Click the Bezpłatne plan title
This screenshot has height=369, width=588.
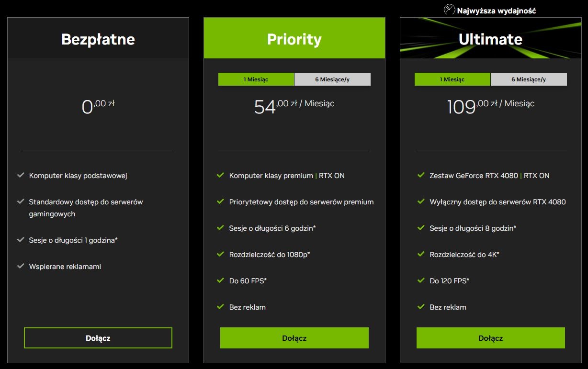(98, 39)
